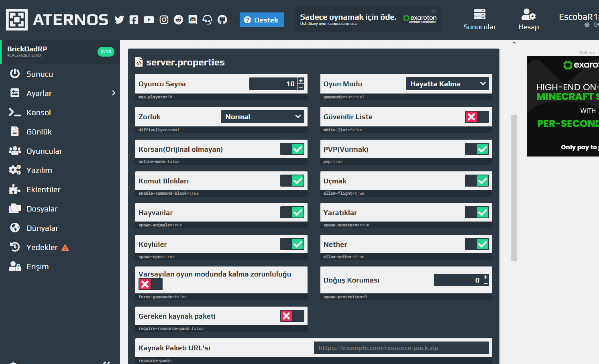The width and height of the screenshot is (599, 364).
Task: Open the EscobaR1 account name
Action: click(x=579, y=16)
